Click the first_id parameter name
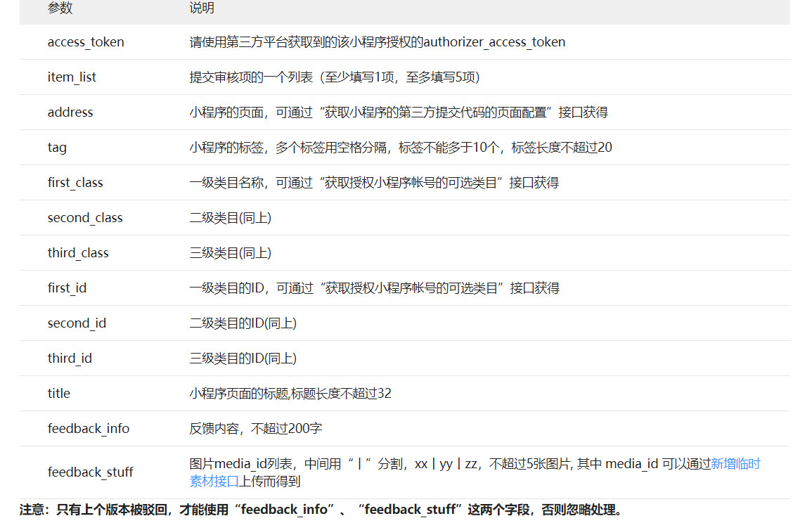812x523 pixels. click(x=67, y=288)
